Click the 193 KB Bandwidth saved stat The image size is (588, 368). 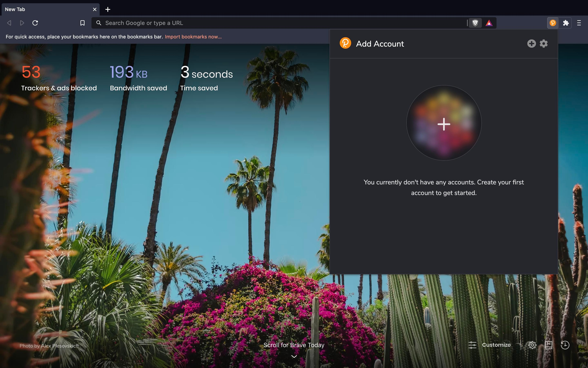tap(138, 78)
